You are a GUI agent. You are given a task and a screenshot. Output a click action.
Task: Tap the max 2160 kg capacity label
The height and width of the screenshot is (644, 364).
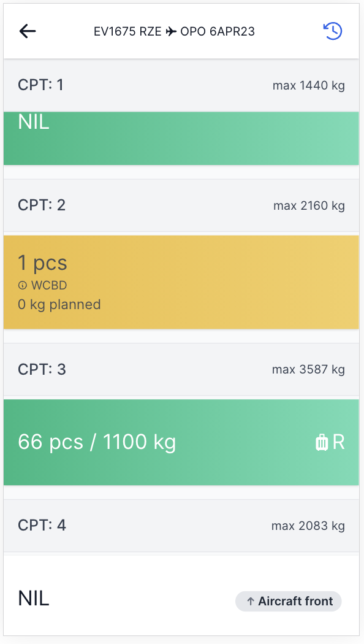309,205
